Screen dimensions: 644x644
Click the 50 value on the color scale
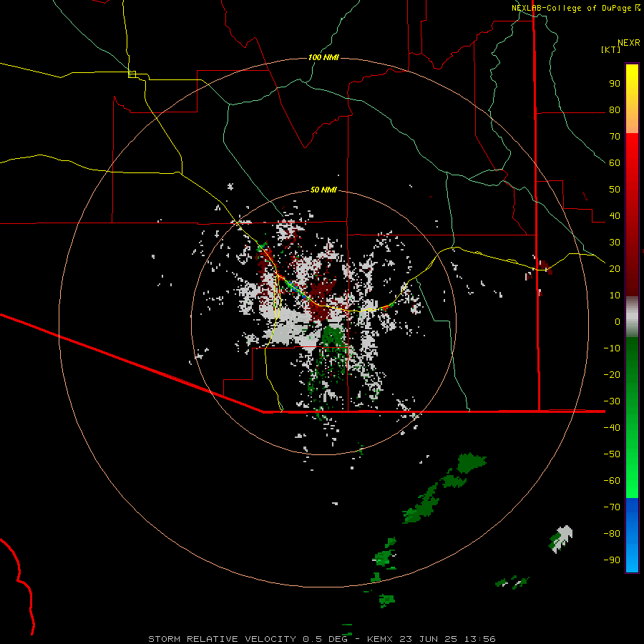[x=615, y=190]
